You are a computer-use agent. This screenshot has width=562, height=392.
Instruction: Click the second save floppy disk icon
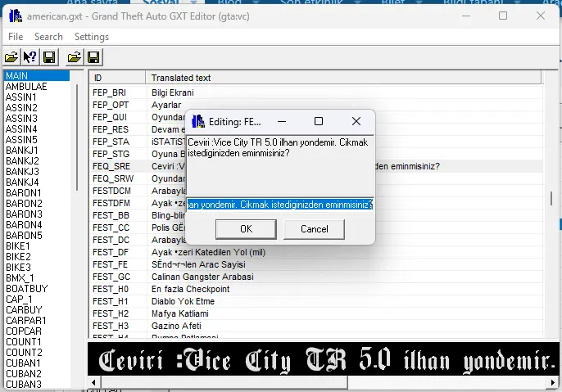point(93,57)
